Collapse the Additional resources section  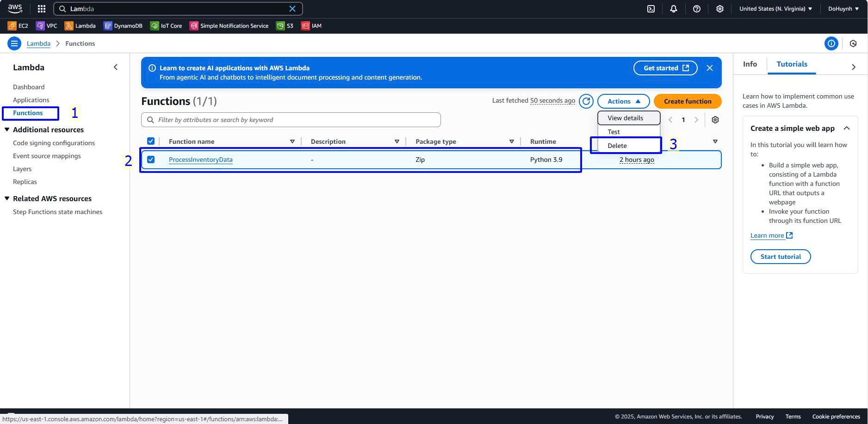coord(7,130)
